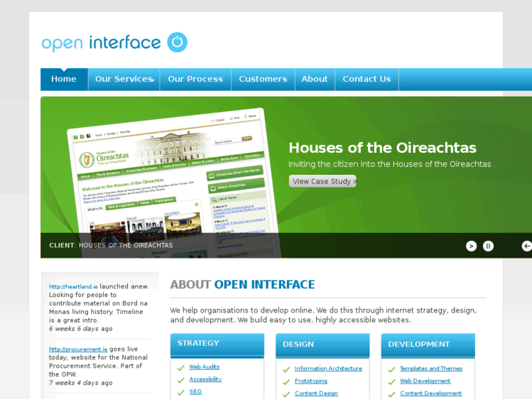Click the Design panel header

323,346
